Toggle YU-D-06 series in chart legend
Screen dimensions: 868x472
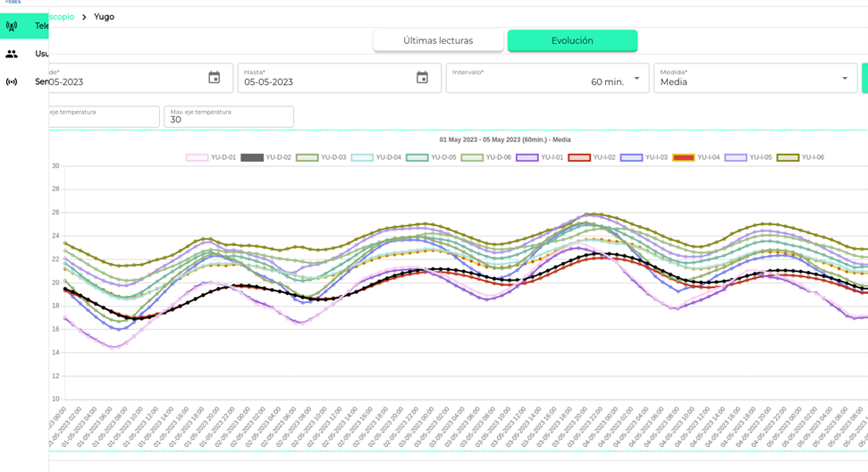tap(486, 157)
